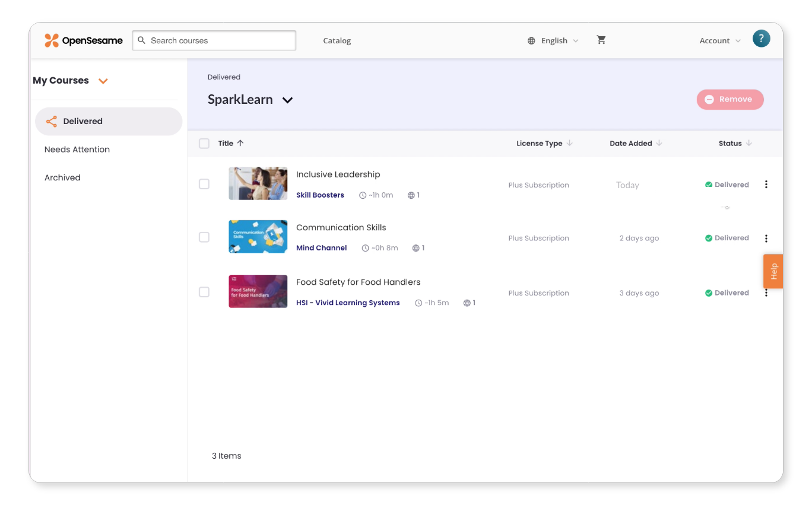Select Food Safety for Food Handlers checkbox
This screenshot has height=505, width=812.
tap(204, 292)
